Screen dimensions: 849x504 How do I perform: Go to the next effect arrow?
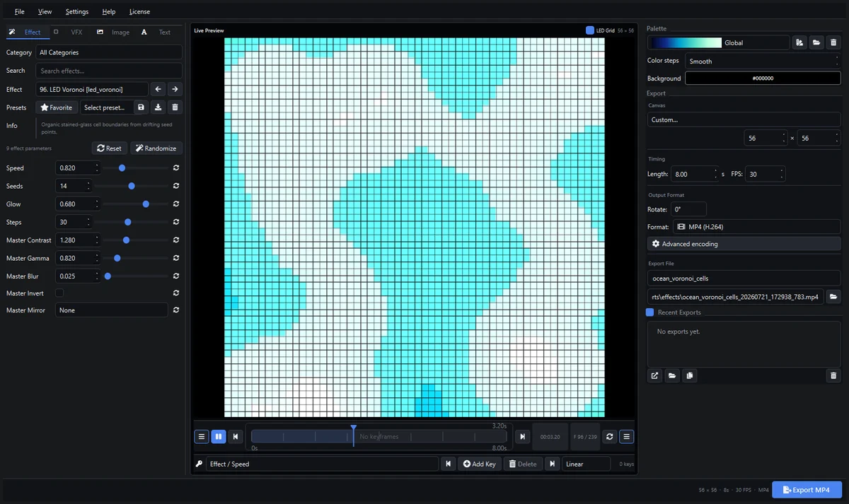[175, 89]
